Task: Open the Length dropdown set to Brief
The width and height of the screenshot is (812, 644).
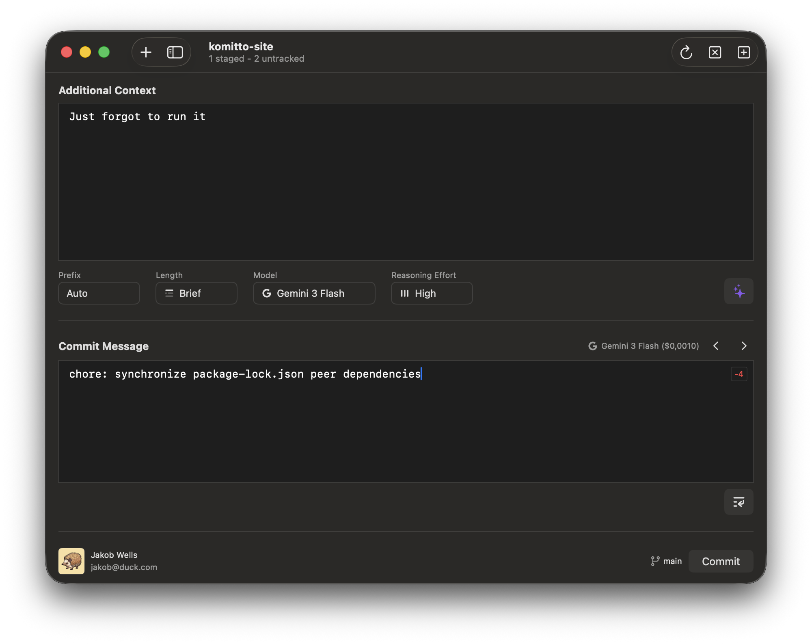Action: [196, 293]
